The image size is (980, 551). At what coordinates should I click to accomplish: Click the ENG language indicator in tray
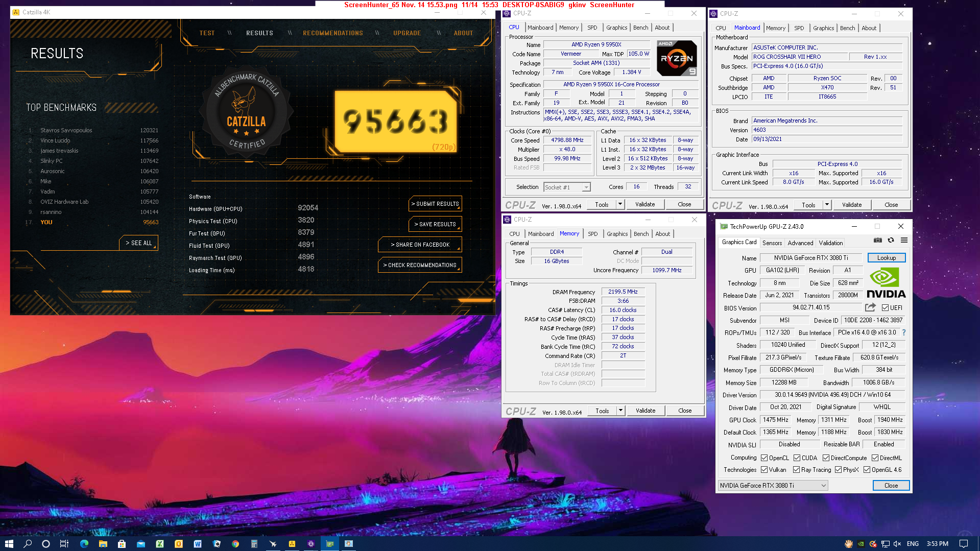[913, 544]
